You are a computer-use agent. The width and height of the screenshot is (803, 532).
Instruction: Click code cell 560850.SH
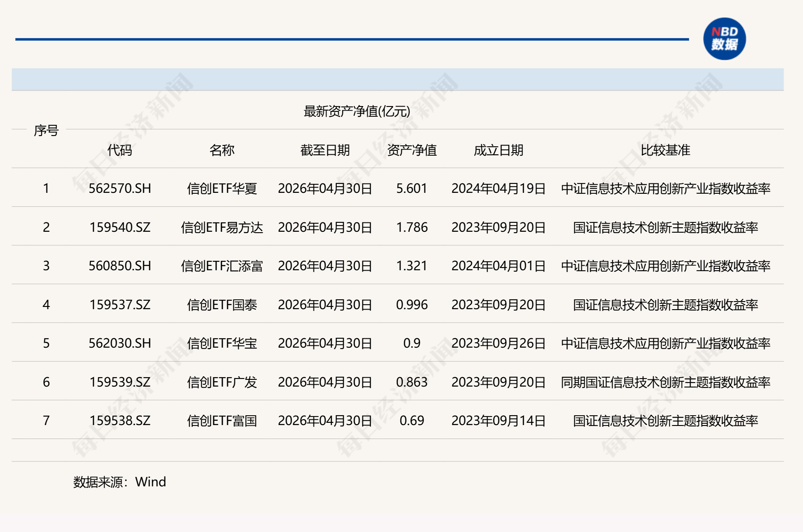[120, 266]
